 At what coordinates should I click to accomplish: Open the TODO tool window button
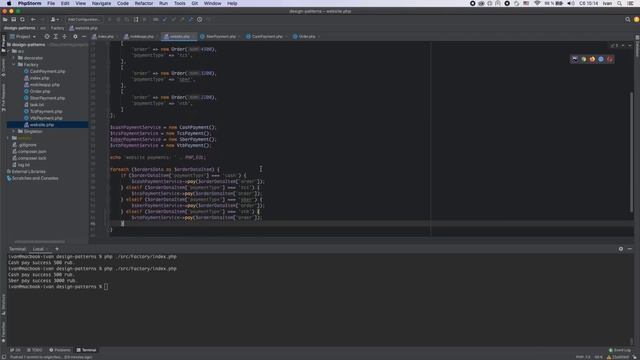click(x=35, y=350)
